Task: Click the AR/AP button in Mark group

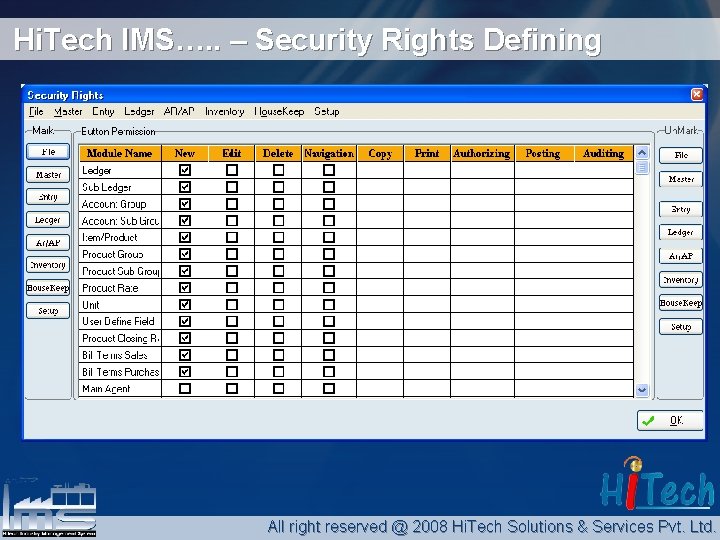Action: tap(48, 242)
